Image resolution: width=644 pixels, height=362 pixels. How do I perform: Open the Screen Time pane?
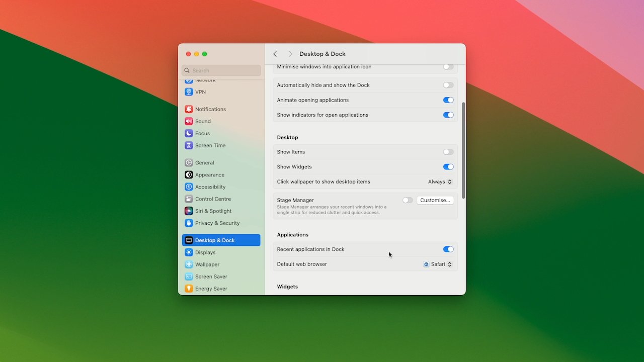[221, 145]
